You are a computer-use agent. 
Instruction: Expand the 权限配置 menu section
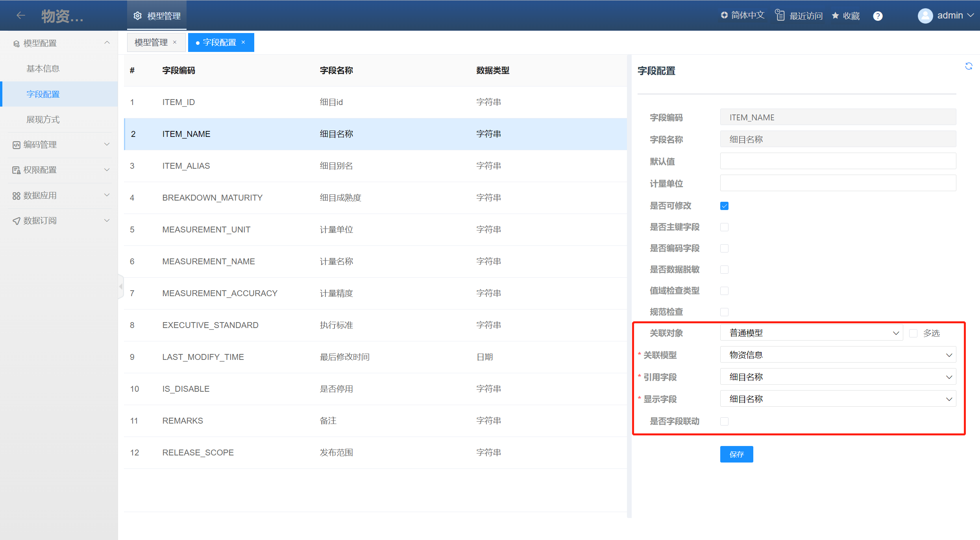tap(107, 170)
